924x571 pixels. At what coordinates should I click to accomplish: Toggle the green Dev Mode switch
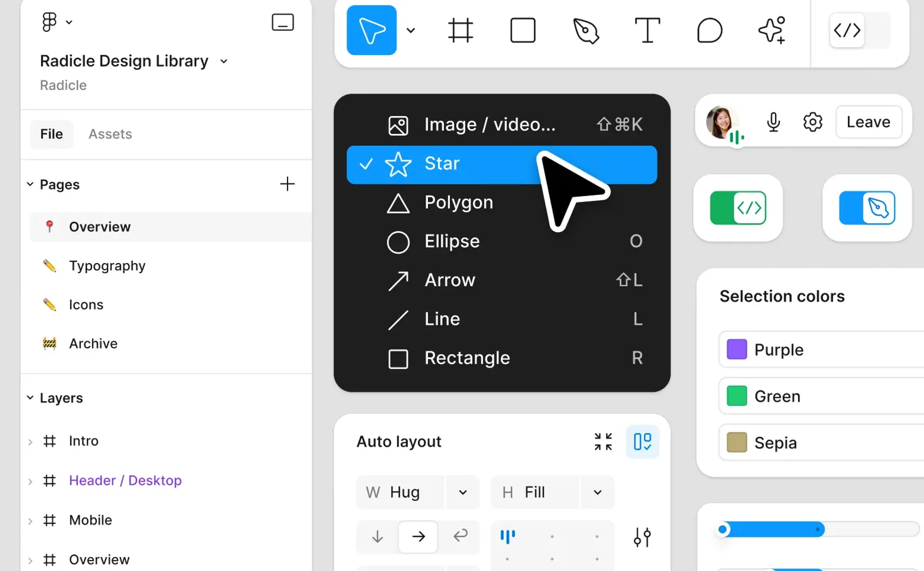pyautogui.click(x=738, y=208)
